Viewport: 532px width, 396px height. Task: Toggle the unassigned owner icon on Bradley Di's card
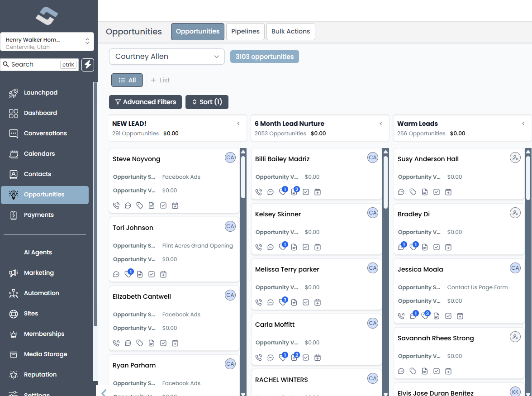click(x=515, y=212)
